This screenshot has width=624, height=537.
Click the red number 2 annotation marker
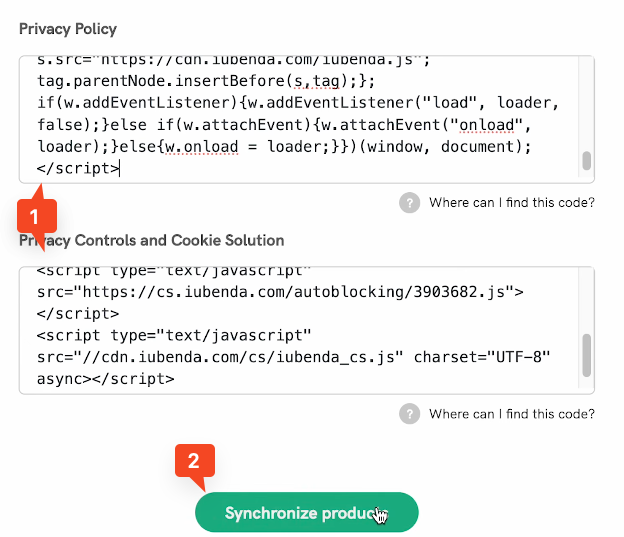[194, 461]
